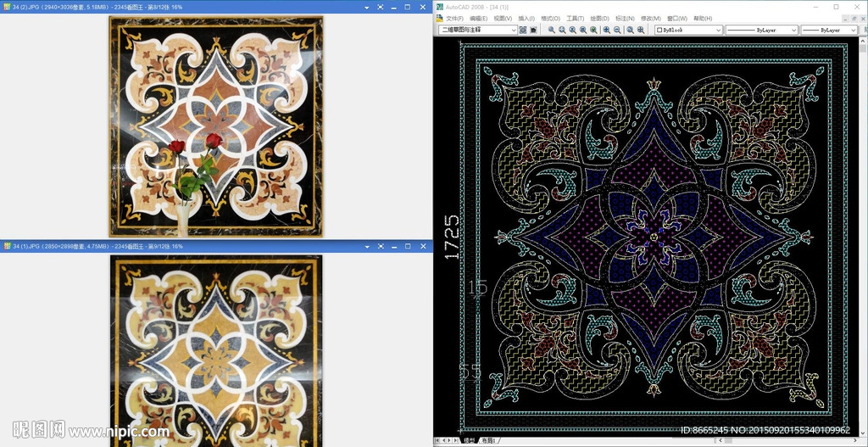Switch to the 布局1 layout tab
This screenshot has width=868, height=447.
click(488, 440)
